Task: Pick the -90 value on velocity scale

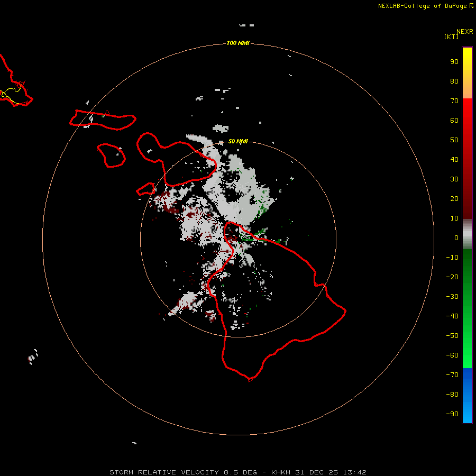Action: click(452, 414)
